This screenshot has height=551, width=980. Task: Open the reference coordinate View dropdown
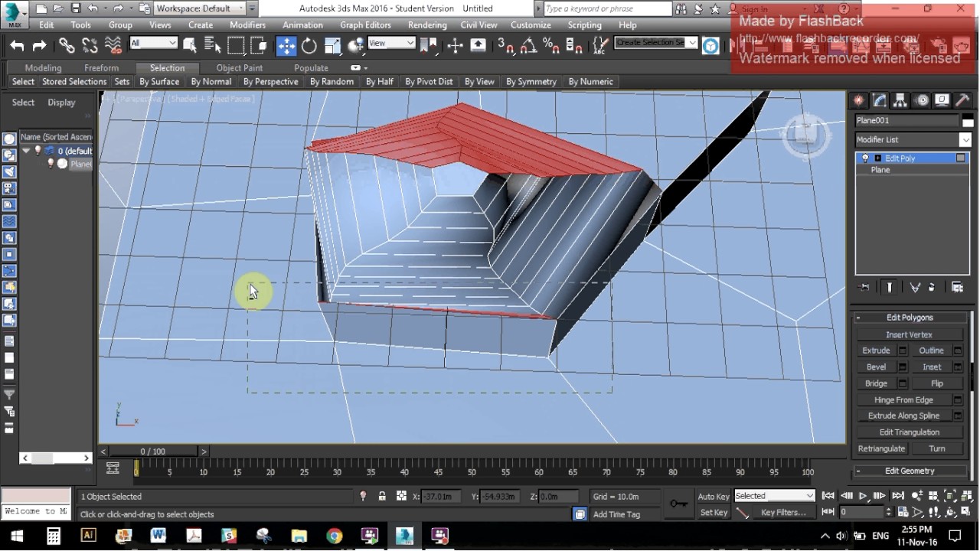391,43
